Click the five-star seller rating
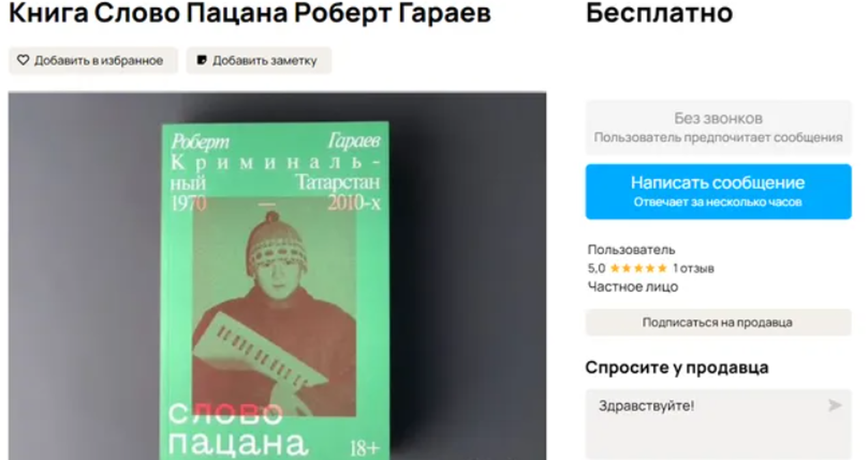This screenshot has height=460, width=868. tap(639, 268)
